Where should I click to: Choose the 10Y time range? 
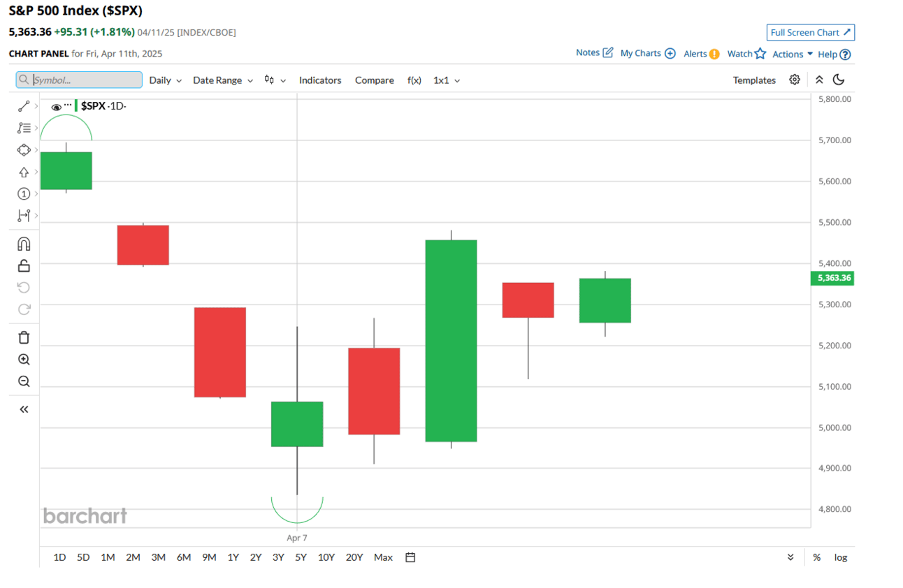[326, 557]
